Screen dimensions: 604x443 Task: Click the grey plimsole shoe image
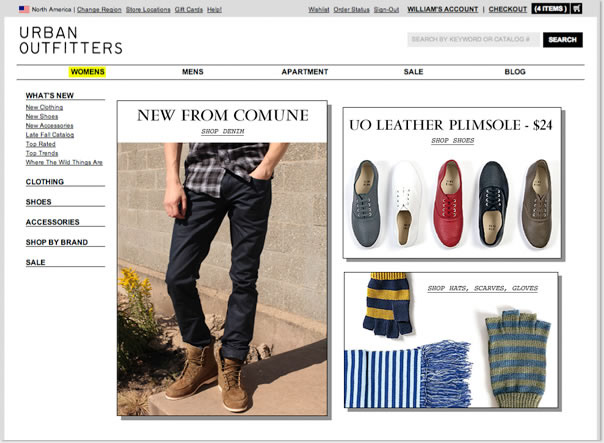tap(366, 203)
